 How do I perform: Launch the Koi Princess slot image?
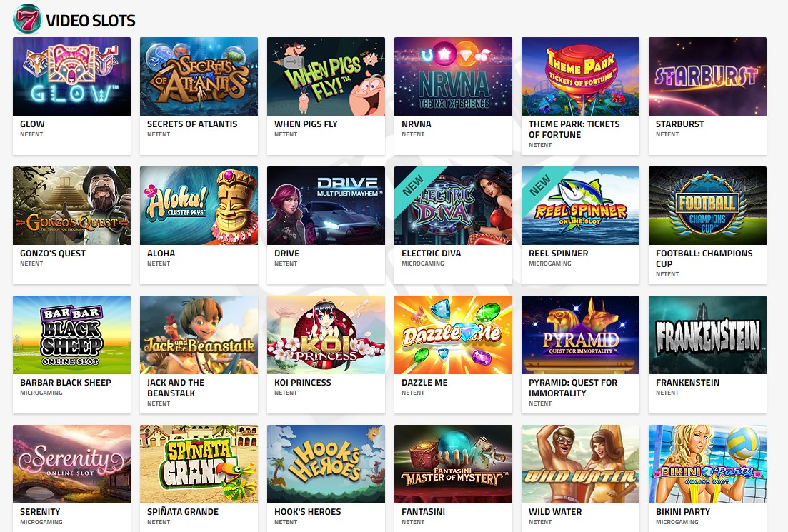[326, 335]
